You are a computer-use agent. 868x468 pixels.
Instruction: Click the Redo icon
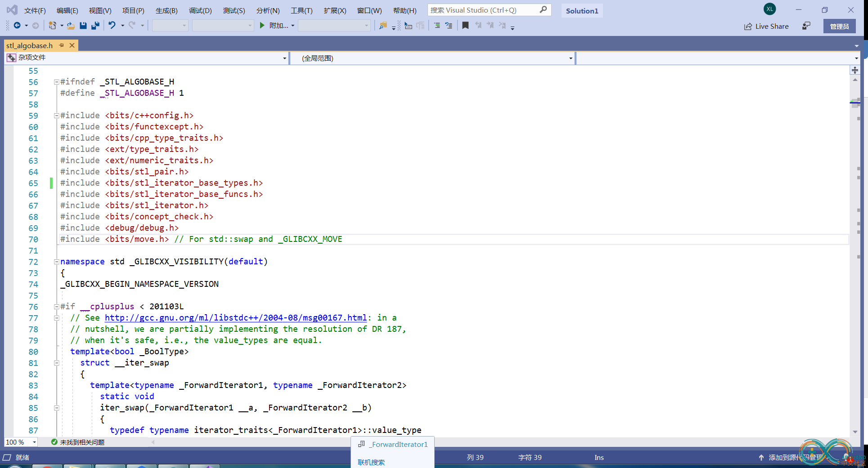tap(132, 26)
